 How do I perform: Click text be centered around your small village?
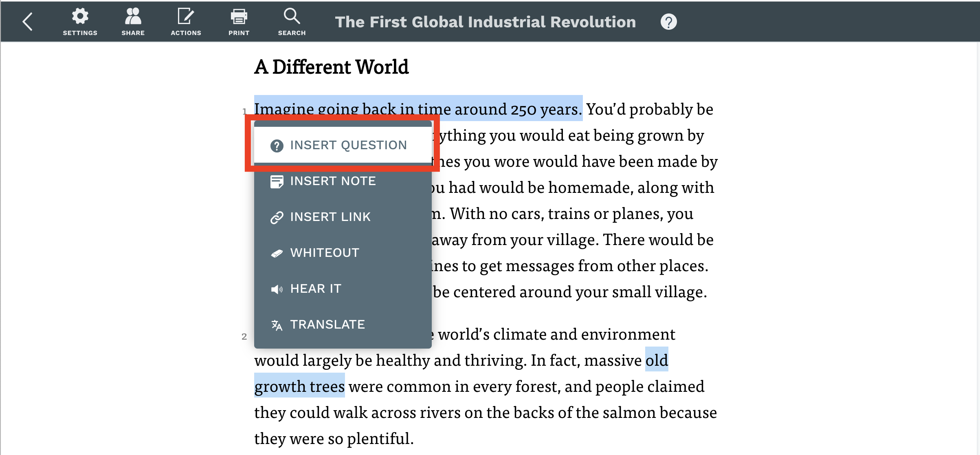(x=570, y=292)
